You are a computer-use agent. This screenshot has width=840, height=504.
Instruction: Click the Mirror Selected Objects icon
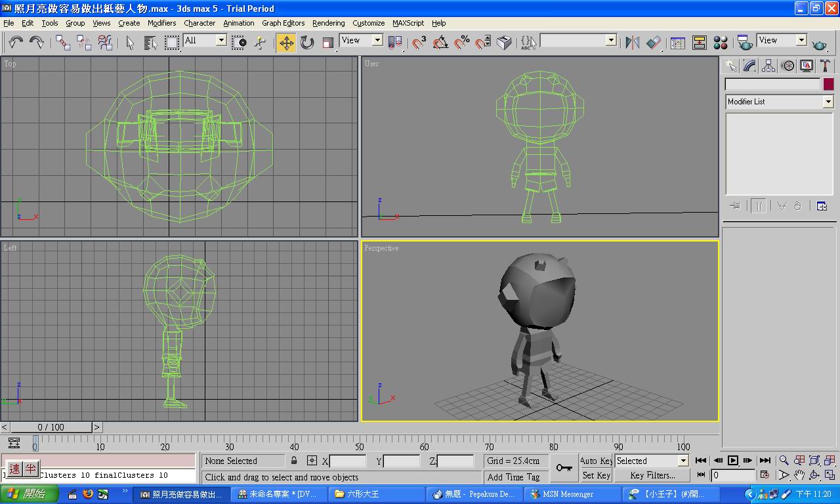pyautogui.click(x=633, y=43)
